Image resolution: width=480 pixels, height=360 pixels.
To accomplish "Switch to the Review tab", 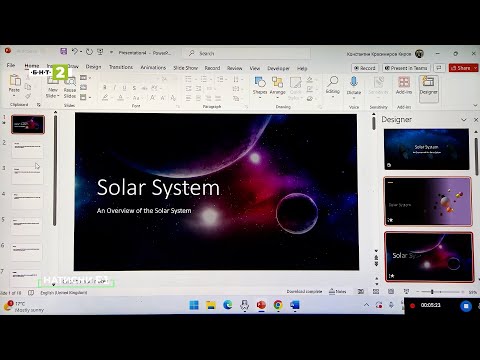I will 234,68.
